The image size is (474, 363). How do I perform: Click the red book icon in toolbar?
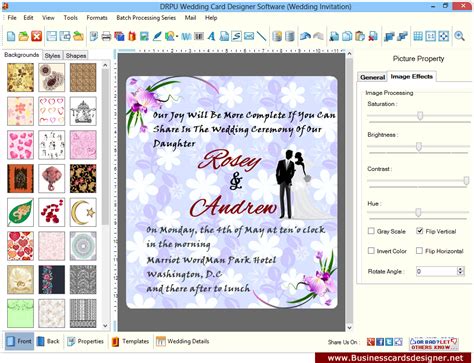[132, 36]
